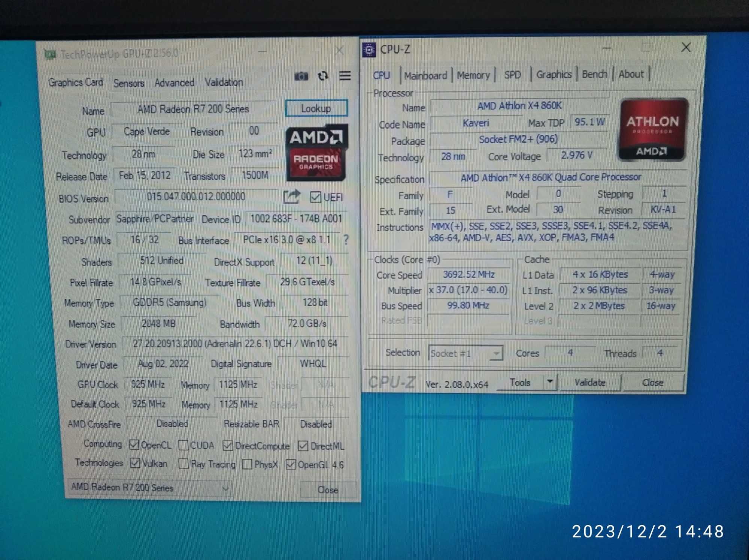Click the CPU-Z title bar app icon

369,50
